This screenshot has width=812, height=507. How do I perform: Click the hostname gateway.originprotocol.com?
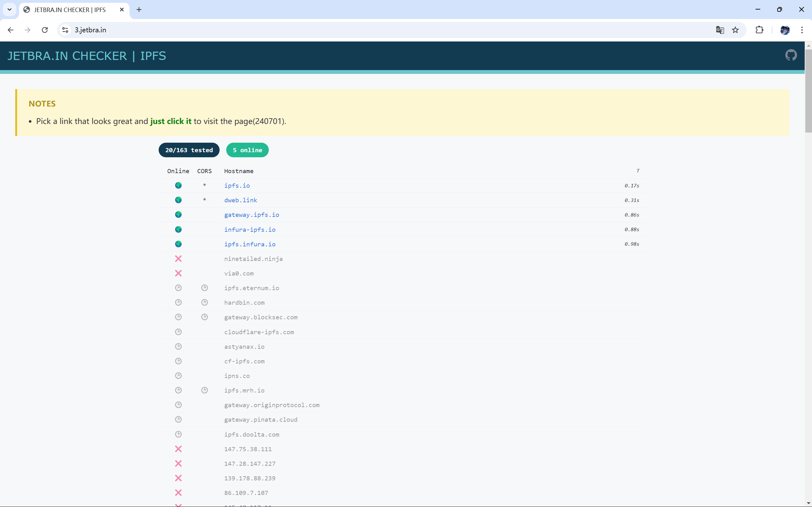(272, 405)
